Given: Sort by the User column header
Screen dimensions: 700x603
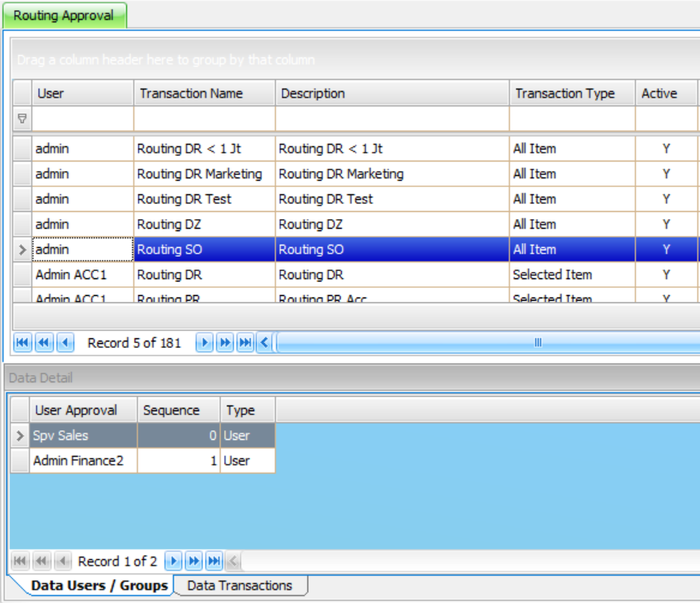Looking at the screenshot, I should click(82, 94).
